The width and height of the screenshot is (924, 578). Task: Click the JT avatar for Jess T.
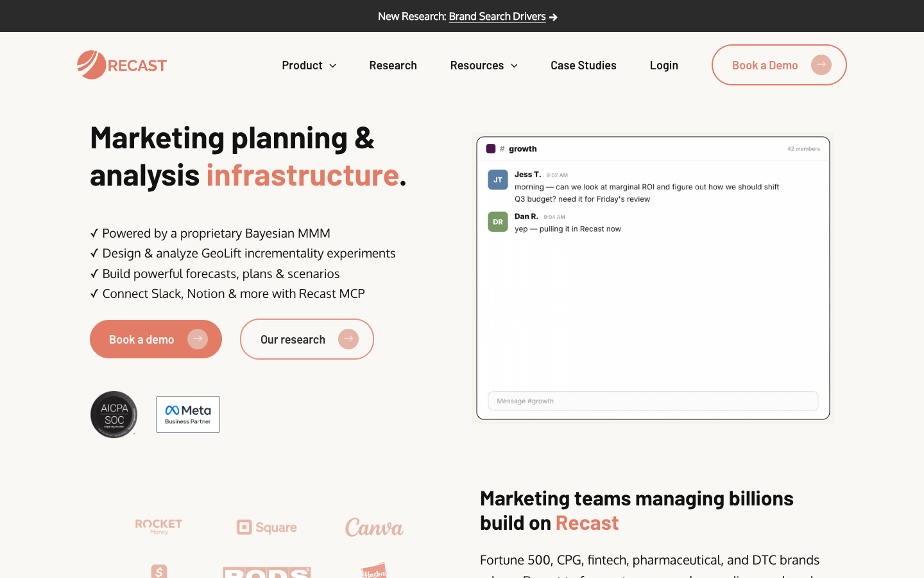(x=498, y=180)
